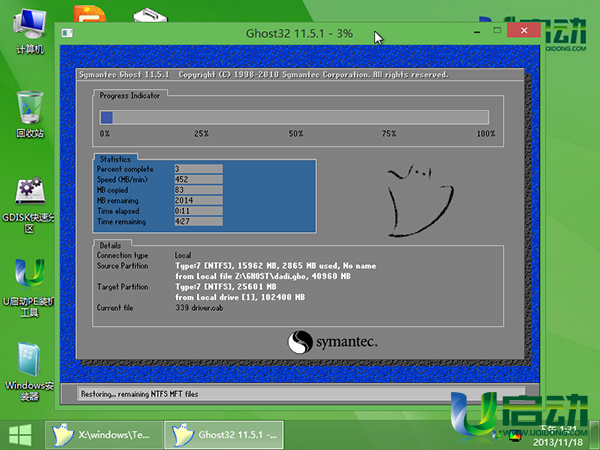
Task: Click the Connection type value Local
Action: [183, 255]
